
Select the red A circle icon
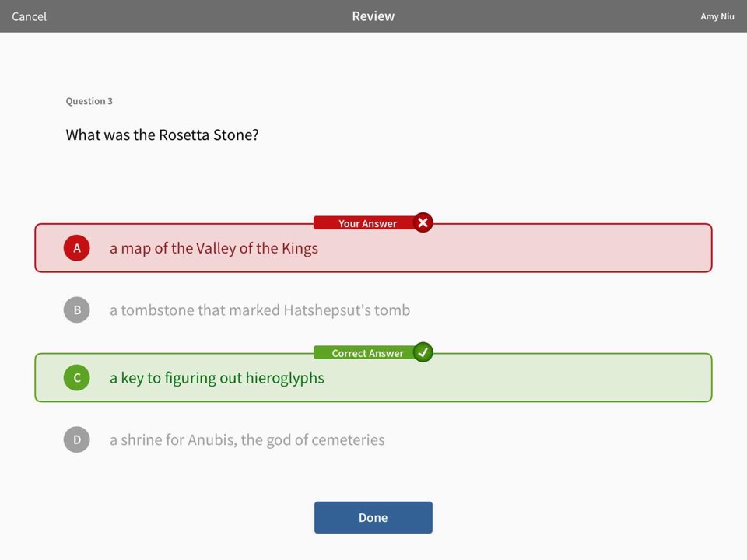(x=77, y=248)
